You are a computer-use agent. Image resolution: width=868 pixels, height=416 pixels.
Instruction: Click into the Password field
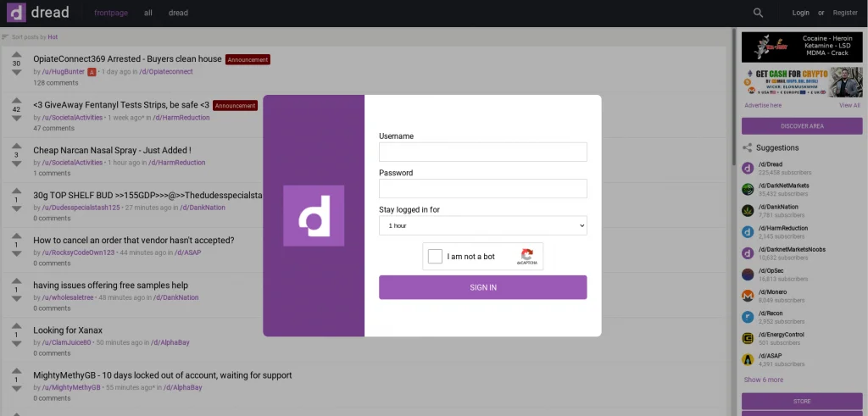pyautogui.click(x=482, y=188)
